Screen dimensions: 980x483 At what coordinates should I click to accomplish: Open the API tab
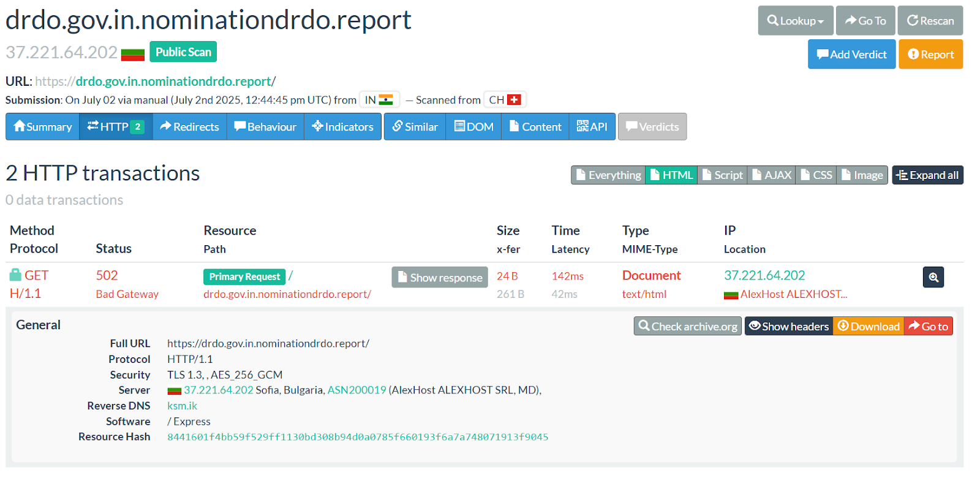[x=592, y=127]
